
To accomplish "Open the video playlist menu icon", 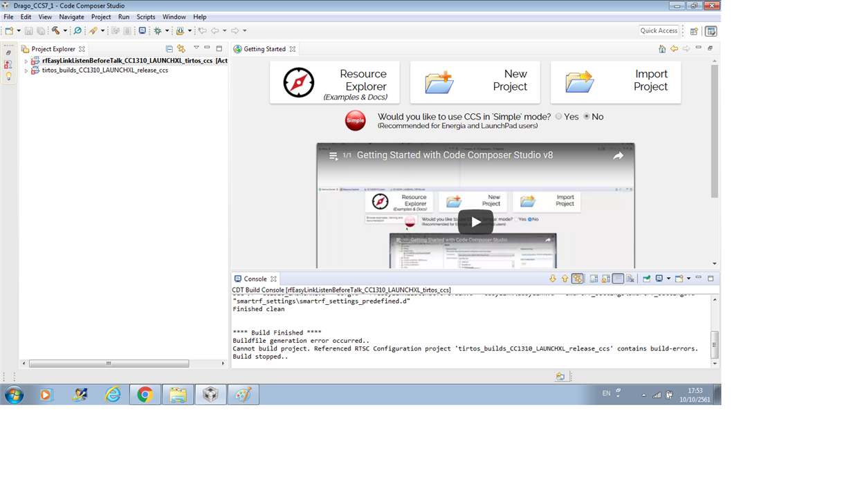I will pyautogui.click(x=333, y=156).
